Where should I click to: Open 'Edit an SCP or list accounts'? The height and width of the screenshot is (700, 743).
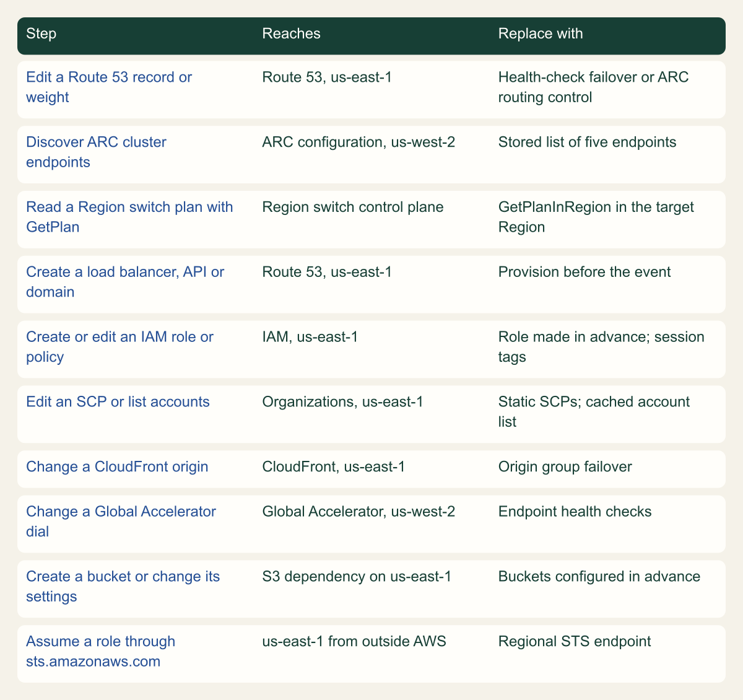click(x=118, y=401)
